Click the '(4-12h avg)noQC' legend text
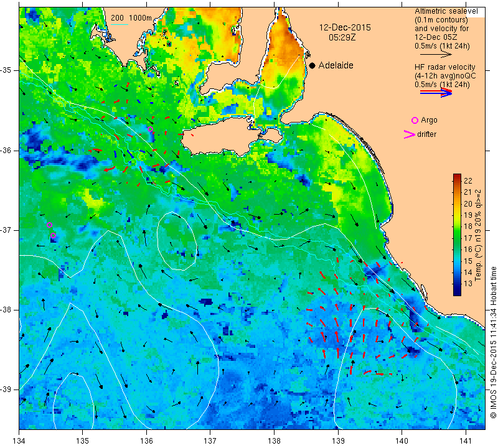The width and height of the screenshot is (498, 448). [445, 76]
